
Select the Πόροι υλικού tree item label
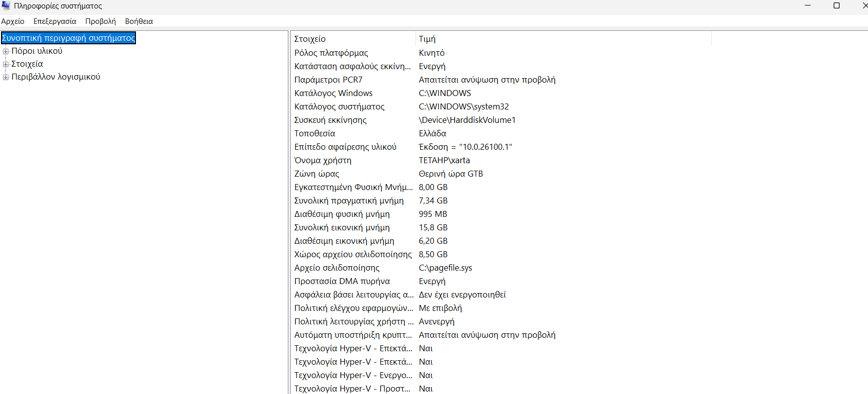pyautogui.click(x=37, y=51)
